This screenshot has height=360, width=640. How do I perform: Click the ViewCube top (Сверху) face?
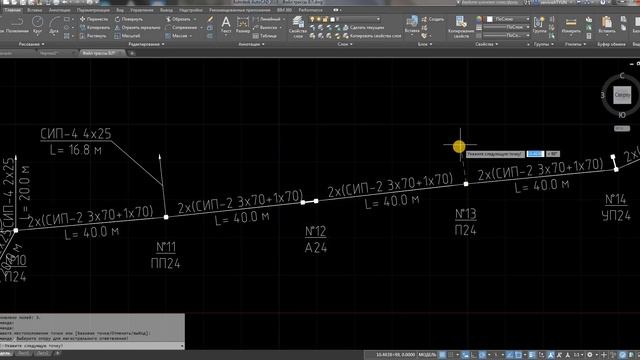point(622,95)
